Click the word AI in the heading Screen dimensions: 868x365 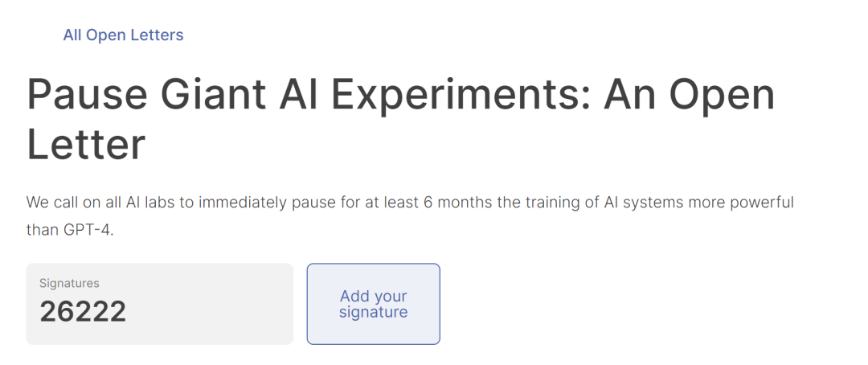coord(299,95)
